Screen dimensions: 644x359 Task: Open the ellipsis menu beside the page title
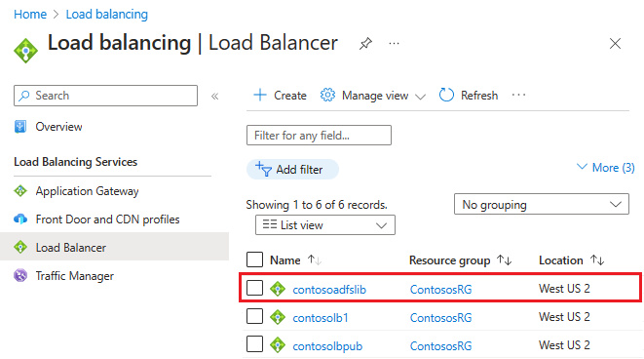pos(394,43)
